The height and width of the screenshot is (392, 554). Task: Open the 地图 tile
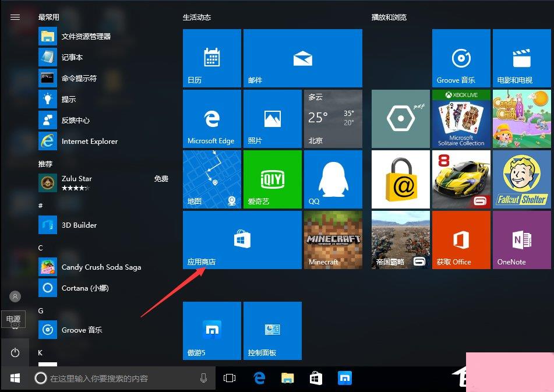212,179
